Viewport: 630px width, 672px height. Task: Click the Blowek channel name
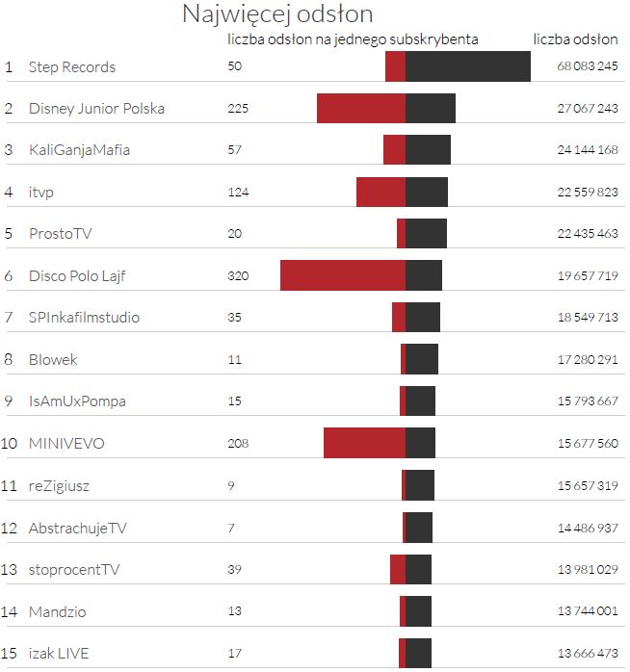point(53,360)
